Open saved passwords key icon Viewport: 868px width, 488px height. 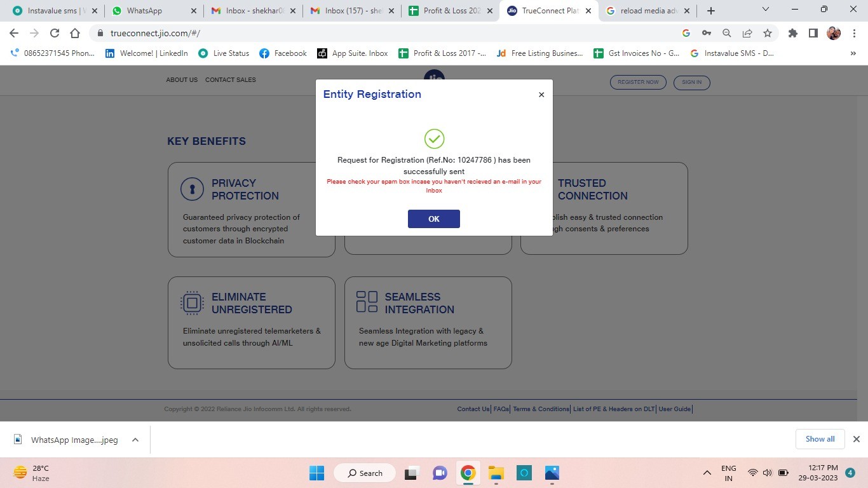706,33
